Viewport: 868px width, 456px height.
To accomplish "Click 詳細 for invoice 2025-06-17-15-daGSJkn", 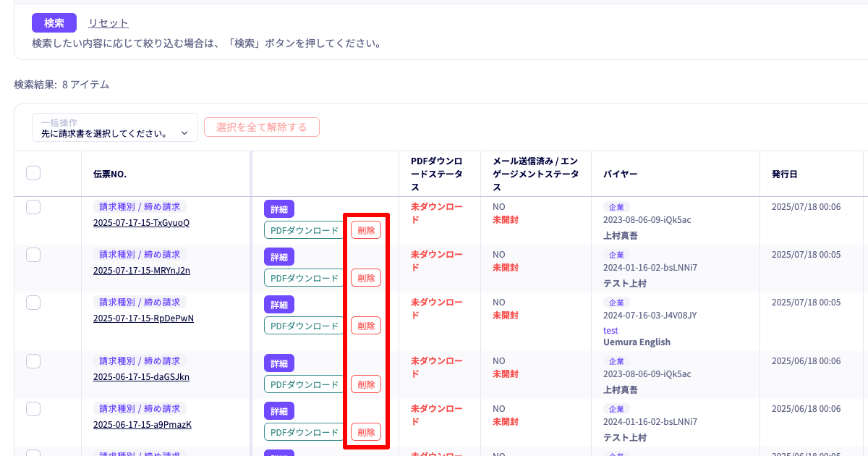I will pos(279,363).
